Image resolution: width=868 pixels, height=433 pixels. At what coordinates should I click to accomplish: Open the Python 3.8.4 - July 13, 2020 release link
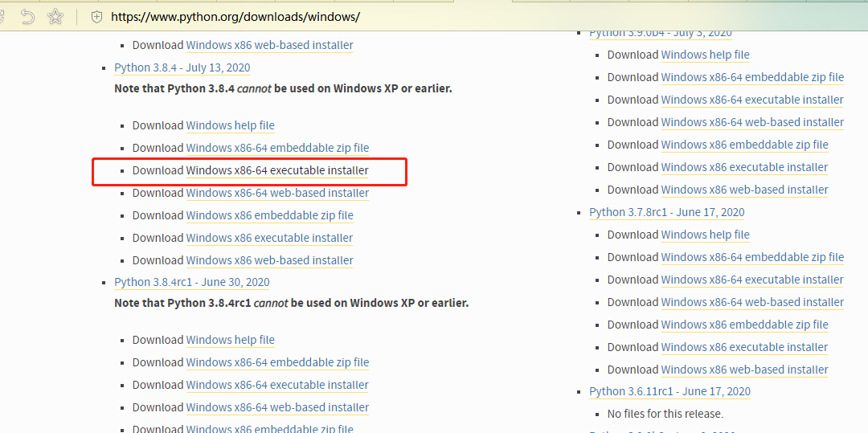[182, 68]
